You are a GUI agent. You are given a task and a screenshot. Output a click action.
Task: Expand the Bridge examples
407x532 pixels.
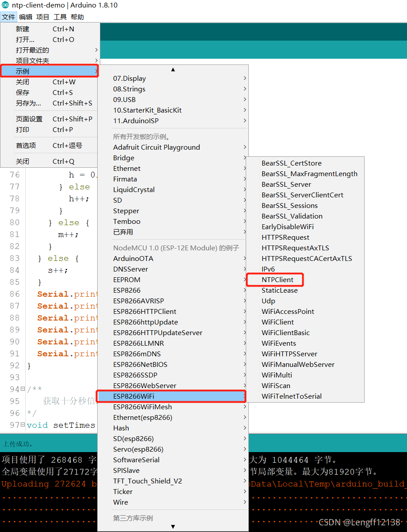173,158
